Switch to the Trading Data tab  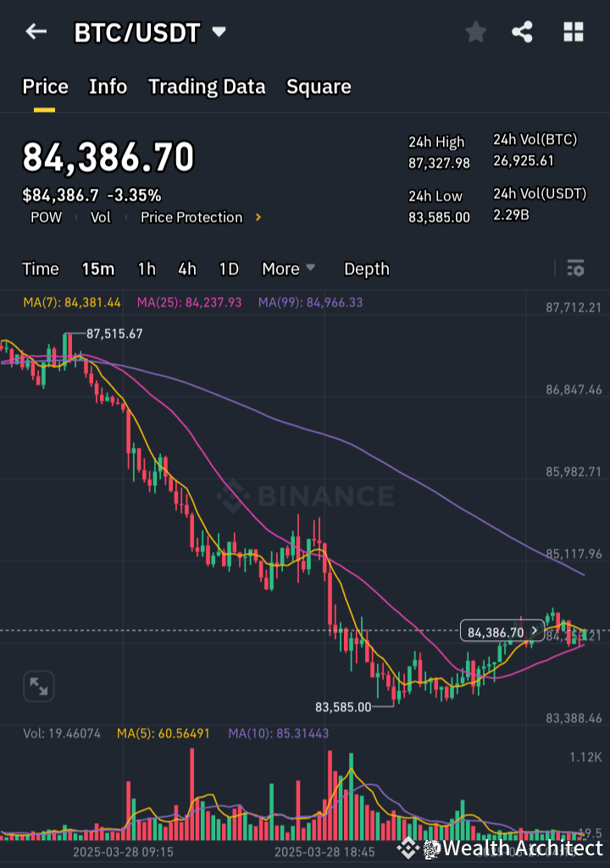(207, 86)
